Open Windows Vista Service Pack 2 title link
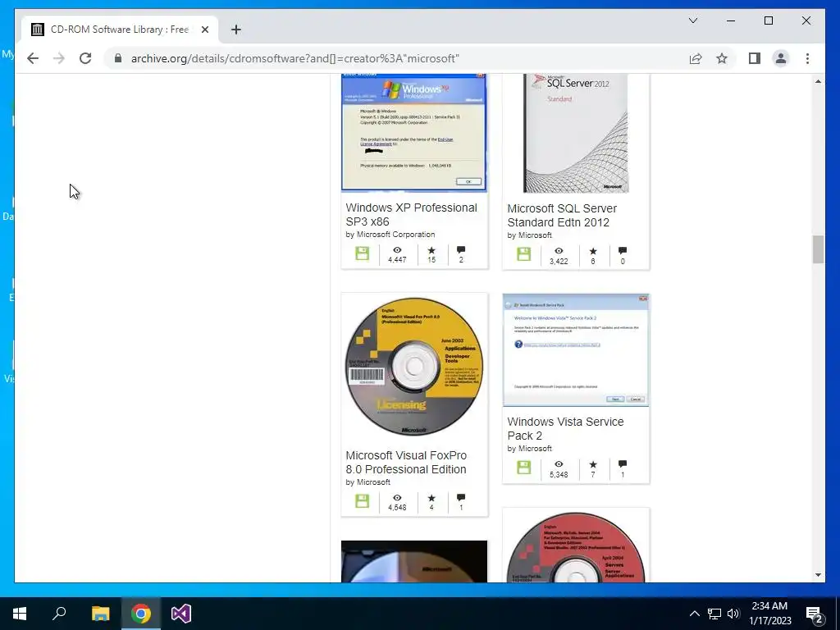This screenshot has height=630, width=840. pyautogui.click(x=565, y=428)
